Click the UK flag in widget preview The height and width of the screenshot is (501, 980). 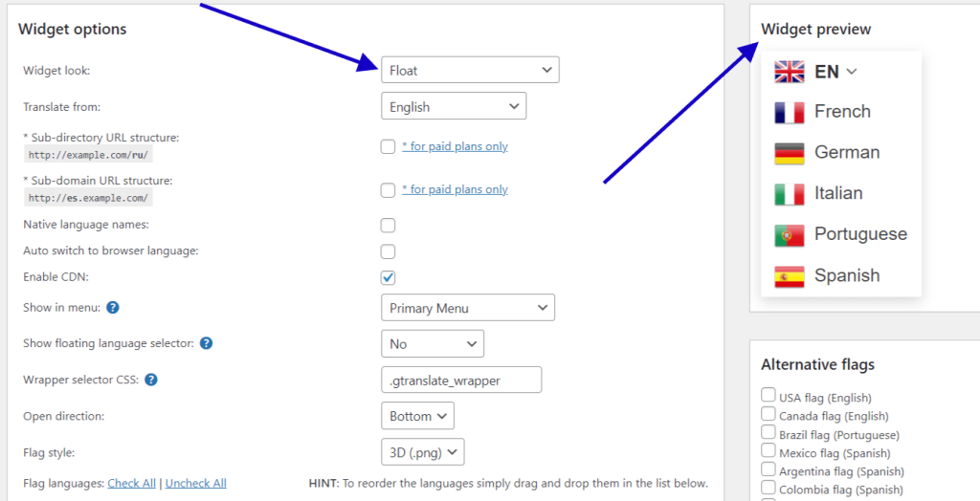790,72
